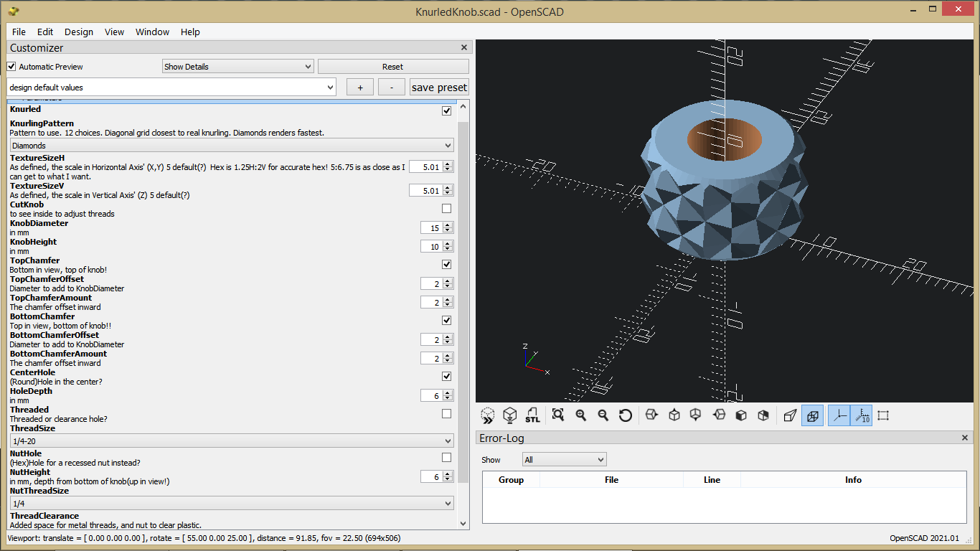Screen dimensions: 980x551
Task: Change the Error-Log Show filter from All
Action: point(564,458)
